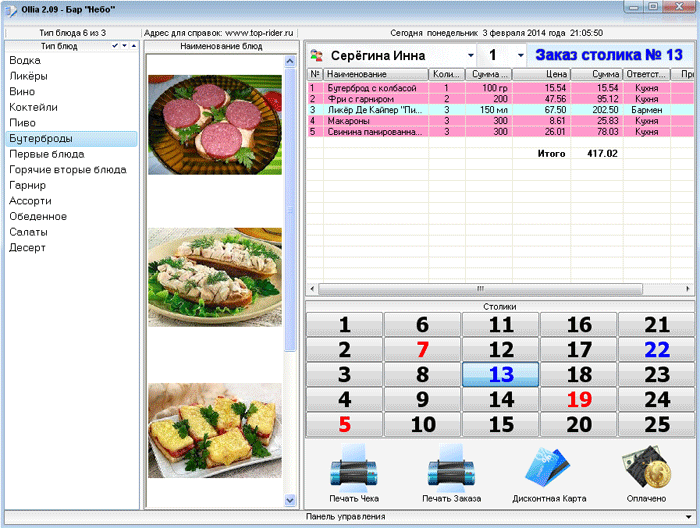The image size is (700, 528).
Task: Select table number 25 button
Action: pyautogui.click(x=657, y=424)
